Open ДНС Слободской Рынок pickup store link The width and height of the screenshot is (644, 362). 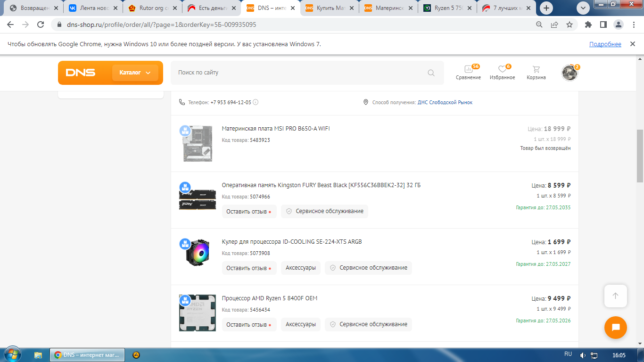coord(445,102)
